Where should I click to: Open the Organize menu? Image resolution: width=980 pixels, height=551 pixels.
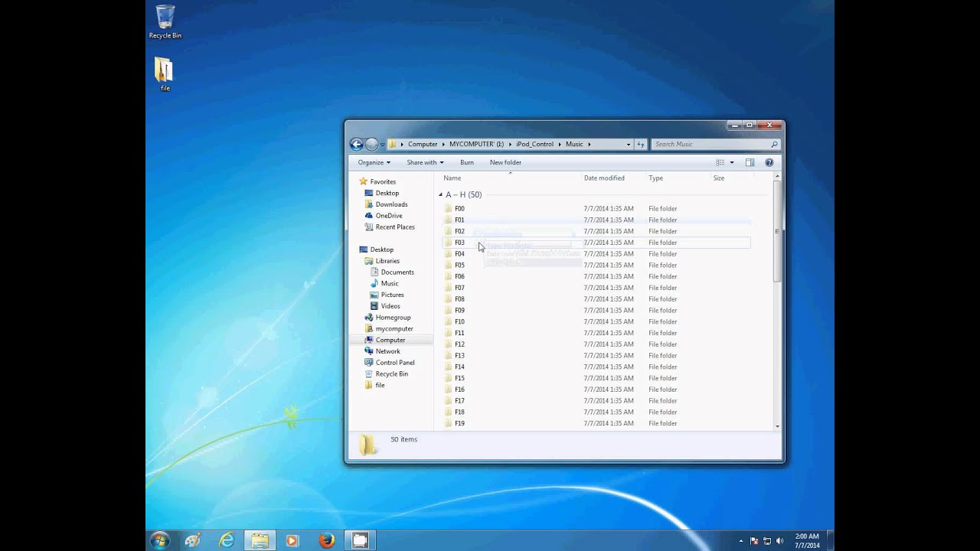[374, 162]
